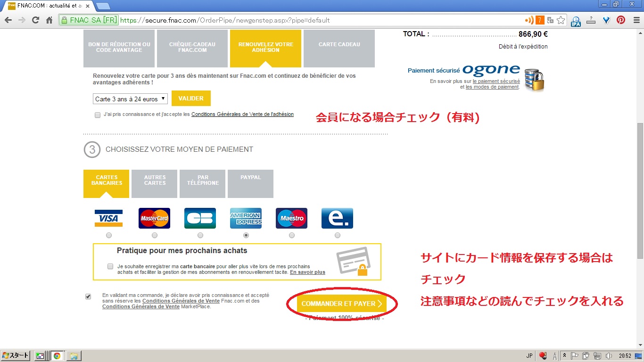Open the browser home page icon
The height and width of the screenshot is (362, 644).
(x=49, y=20)
